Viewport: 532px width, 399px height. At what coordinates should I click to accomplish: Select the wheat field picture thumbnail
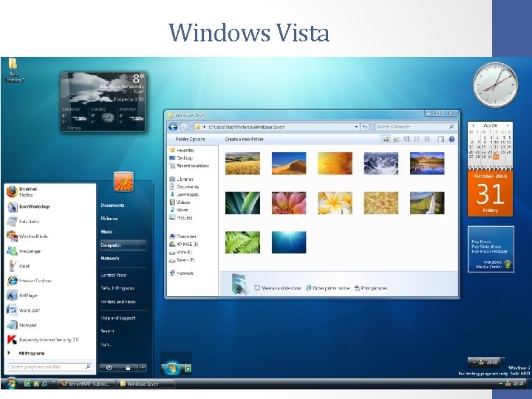coord(242,163)
